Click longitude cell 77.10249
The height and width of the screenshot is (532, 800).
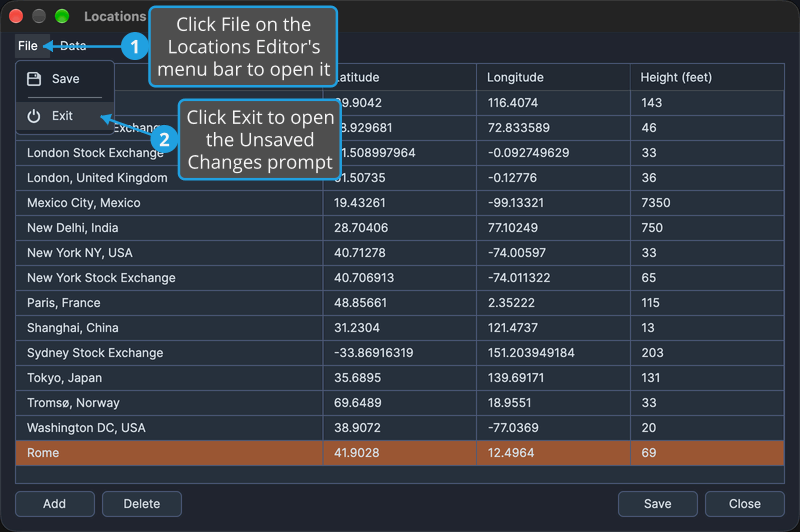(553, 228)
